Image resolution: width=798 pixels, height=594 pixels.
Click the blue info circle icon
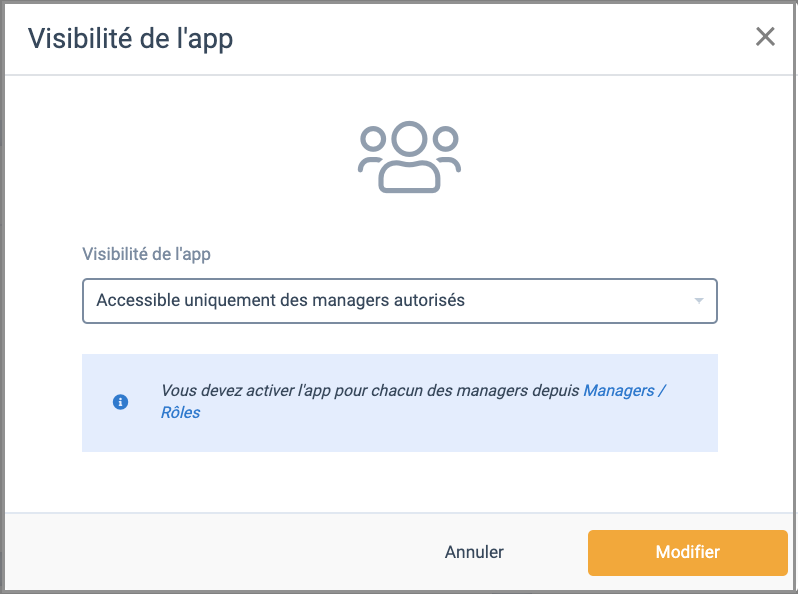[120, 402]
